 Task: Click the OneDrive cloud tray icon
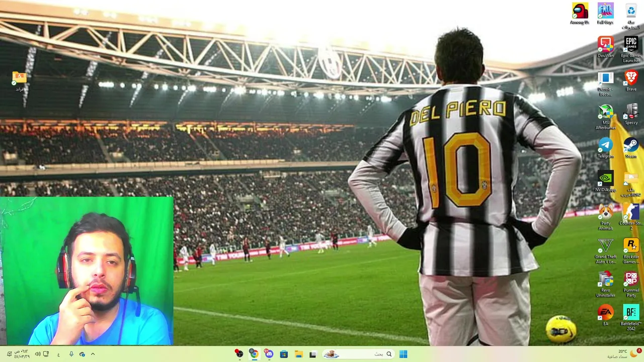82,354
